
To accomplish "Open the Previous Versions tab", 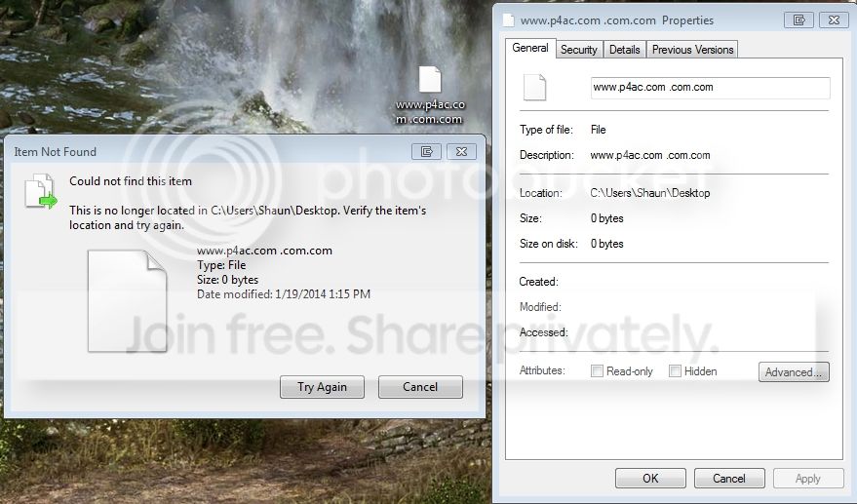I will tap(692, 50).
